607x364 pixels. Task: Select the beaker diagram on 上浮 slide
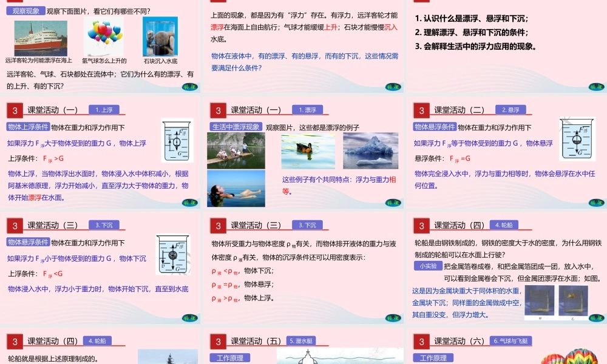pos(177,140)
